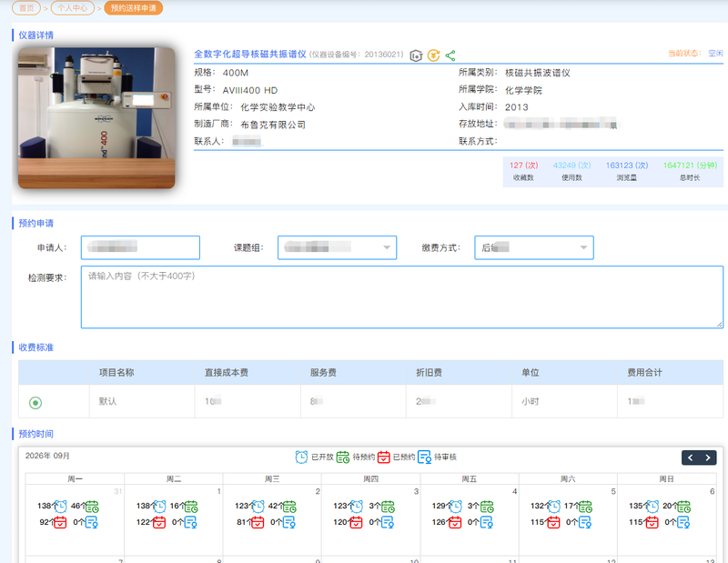This screenshot has height=563, width=728.
Task: Click the NMR instrument photo thumbnail
Action: tap(96, 118)
